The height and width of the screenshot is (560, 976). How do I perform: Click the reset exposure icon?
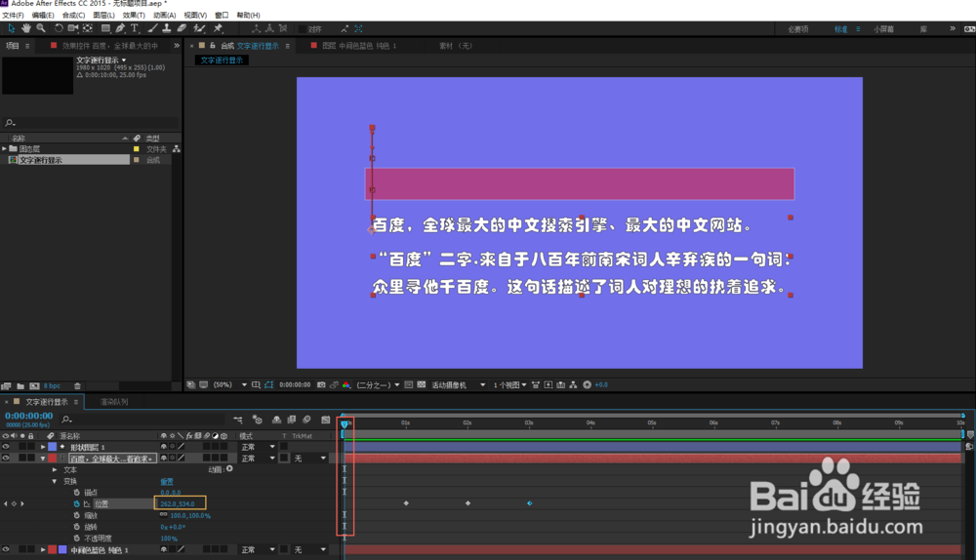(x=587, y=384)
